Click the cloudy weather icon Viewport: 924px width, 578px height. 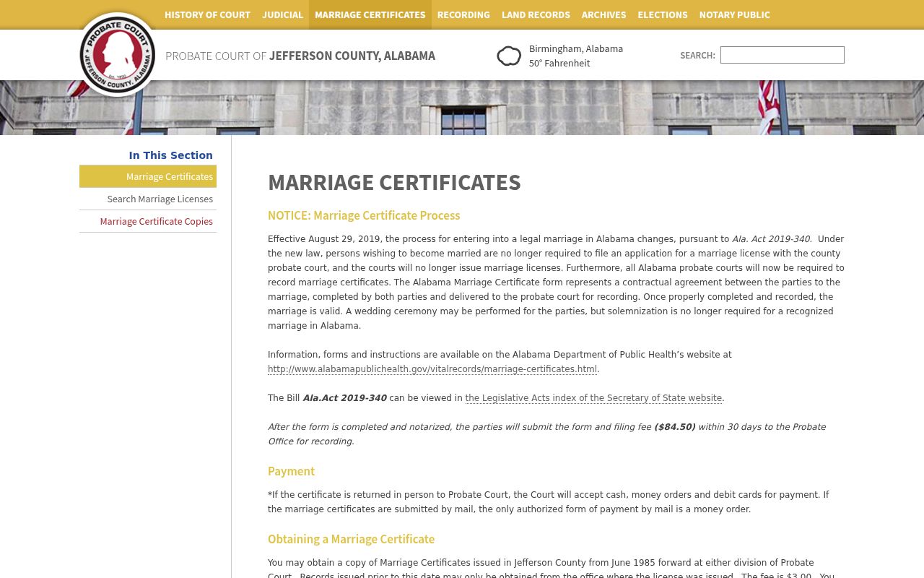(509, 56)
